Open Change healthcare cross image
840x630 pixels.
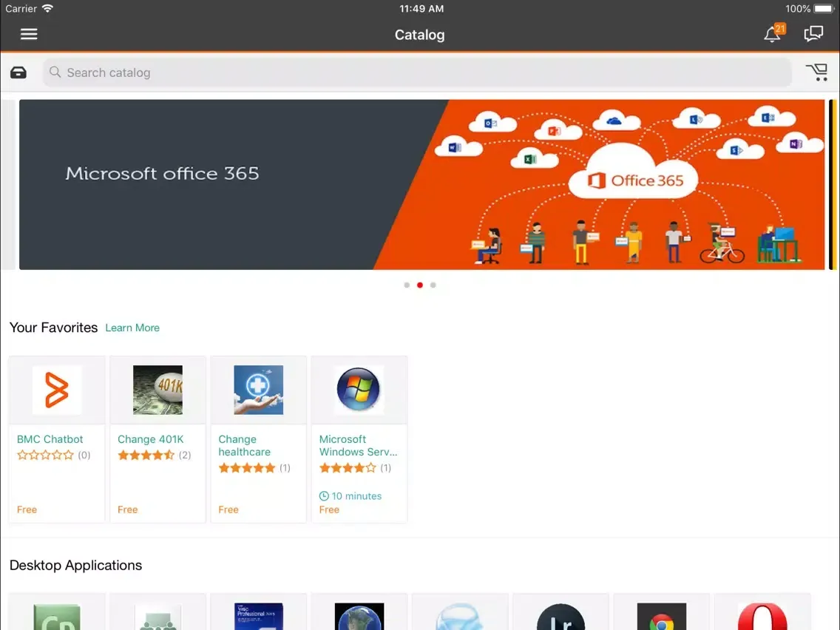point(258,390)
